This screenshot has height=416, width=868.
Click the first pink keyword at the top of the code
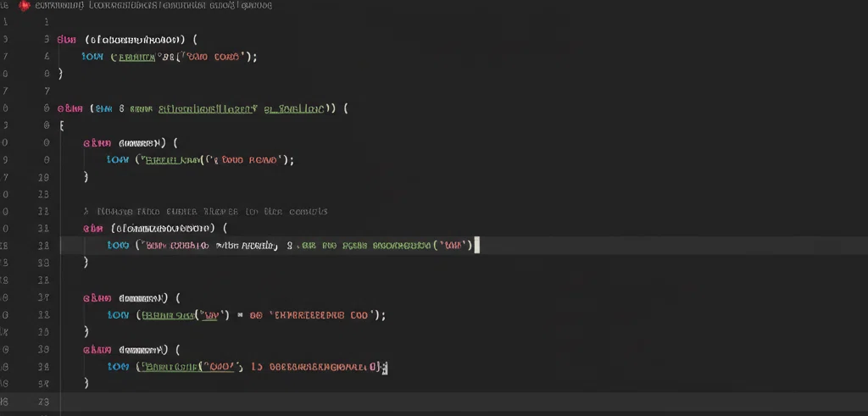click(66, 40)
